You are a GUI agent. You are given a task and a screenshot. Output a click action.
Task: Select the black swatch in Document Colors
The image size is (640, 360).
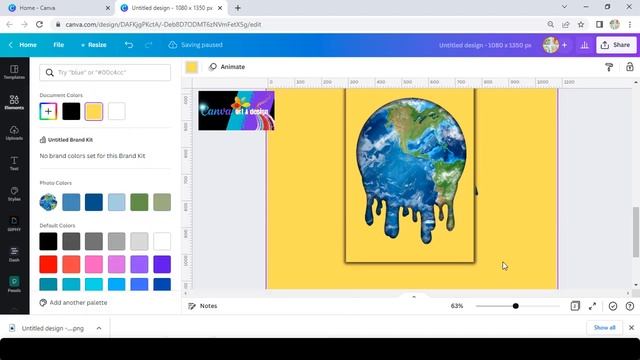(71, 111)
